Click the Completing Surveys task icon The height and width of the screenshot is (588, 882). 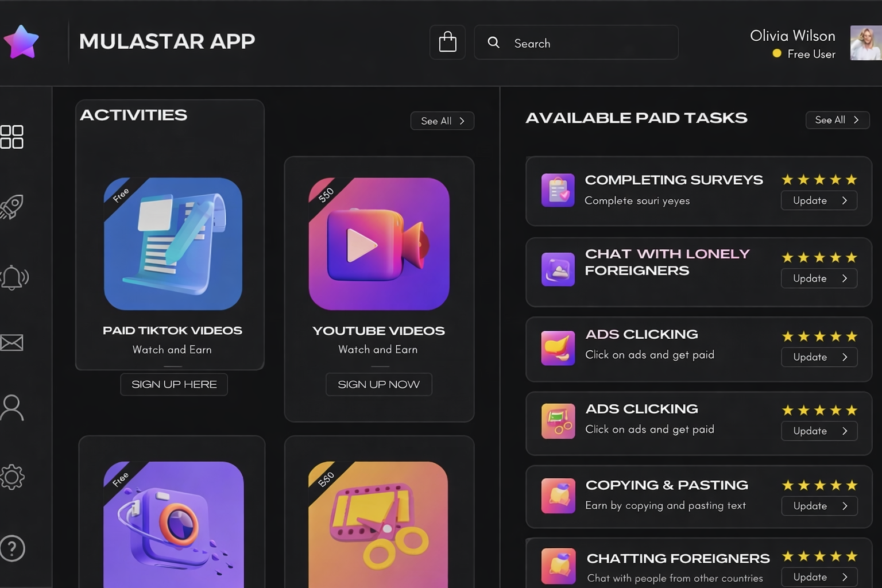558,190
